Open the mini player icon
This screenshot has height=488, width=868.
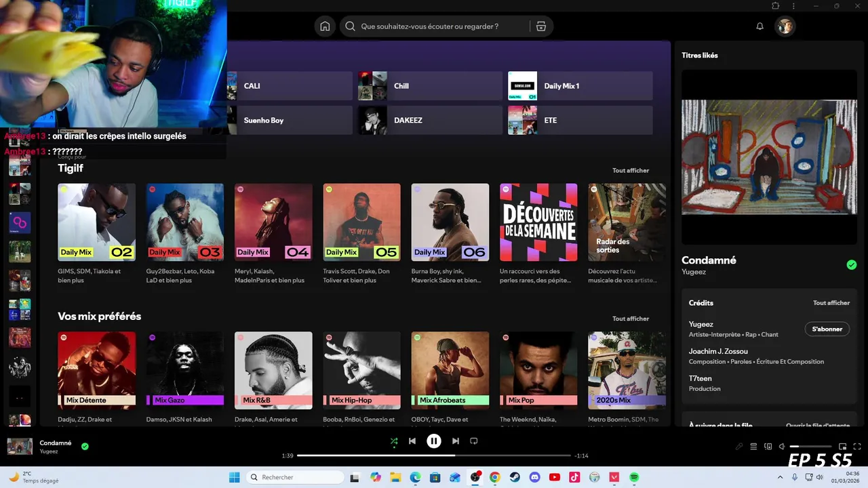point(842,447)
